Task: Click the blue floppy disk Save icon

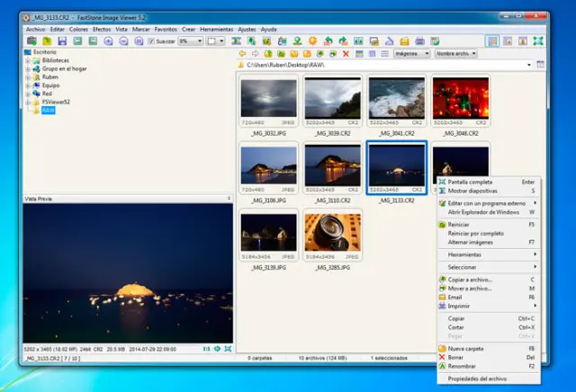Action: click(61, 41)
